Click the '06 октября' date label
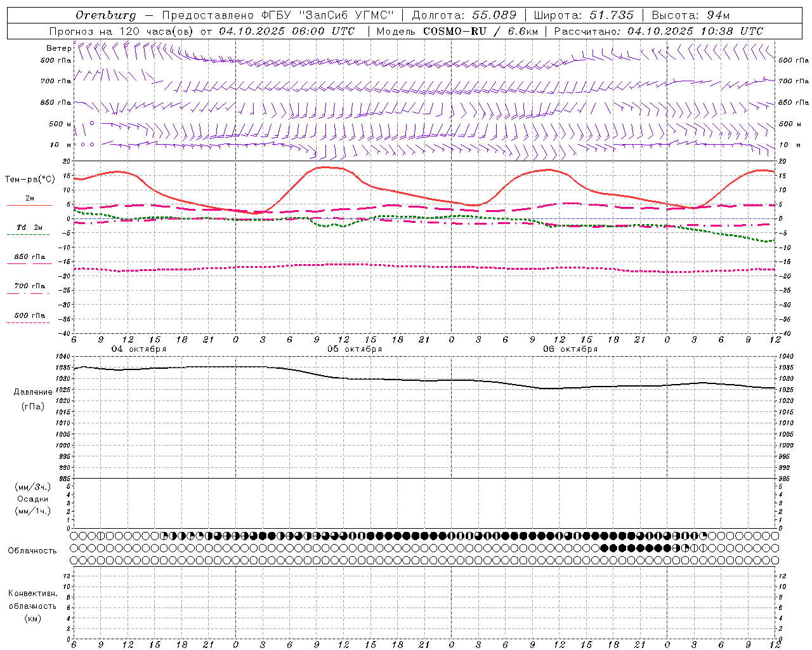Image resolution: width=812 pixels, height=650 pixels. (570, 348)
